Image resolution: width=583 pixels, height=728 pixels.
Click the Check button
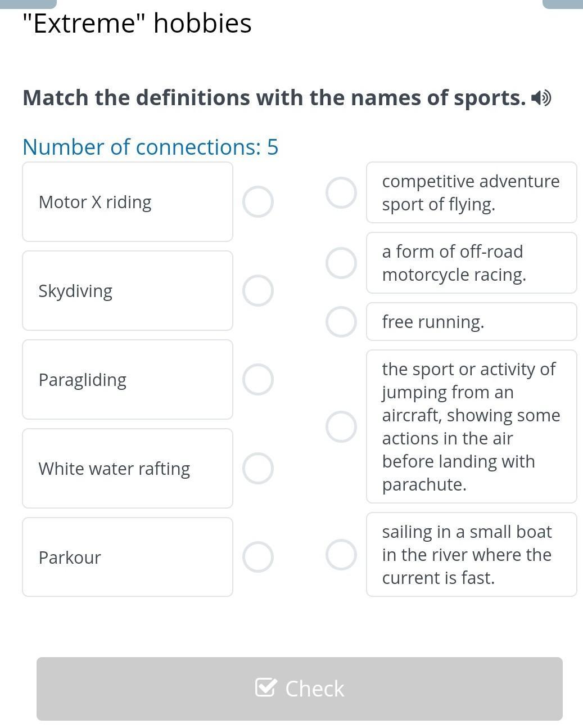(300, 689)
